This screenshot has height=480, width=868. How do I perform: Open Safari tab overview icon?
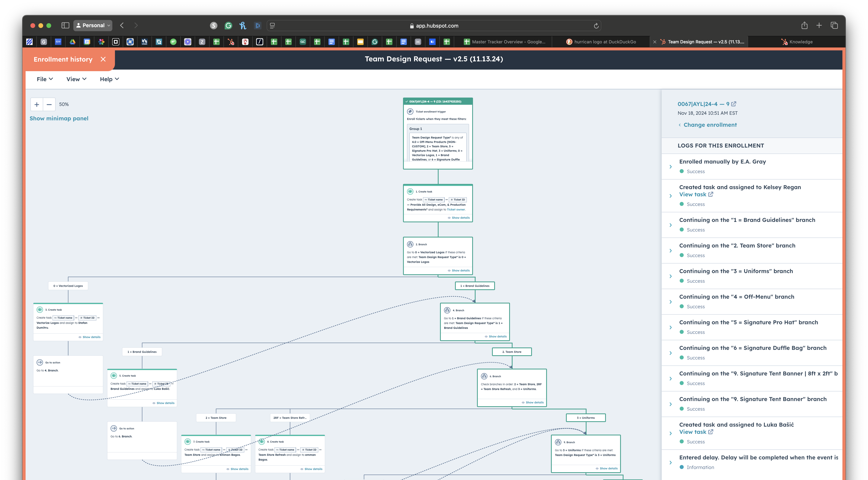click(834, 25)
